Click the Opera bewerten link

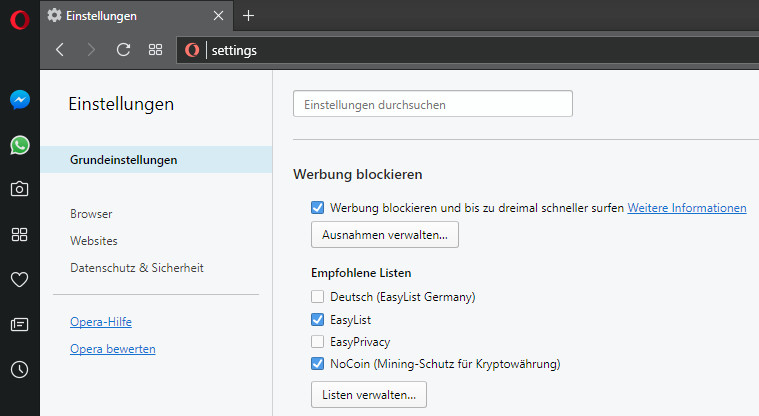click(113, 349)
